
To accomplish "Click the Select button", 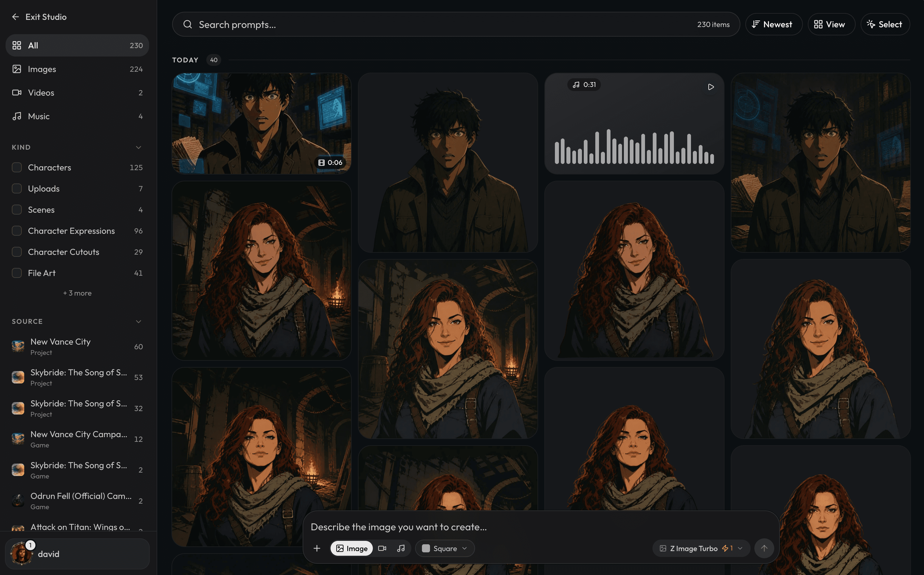I will (x=885, y=24).
